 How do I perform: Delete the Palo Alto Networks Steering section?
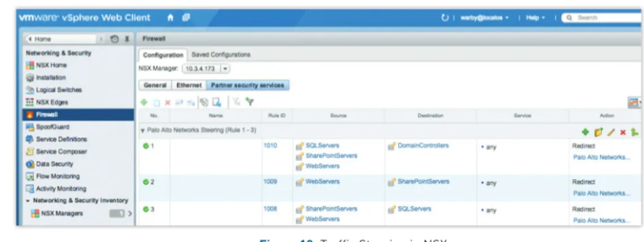623,132
